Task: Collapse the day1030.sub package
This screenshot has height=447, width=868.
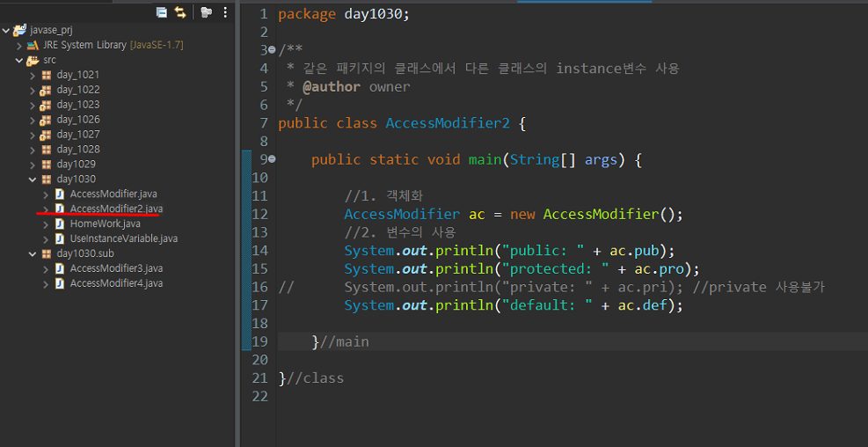Action: pos(33,253)
